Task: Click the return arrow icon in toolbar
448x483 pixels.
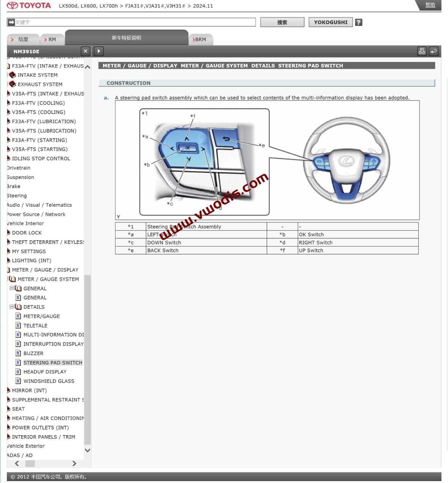Action: click(x=434, y=51)
